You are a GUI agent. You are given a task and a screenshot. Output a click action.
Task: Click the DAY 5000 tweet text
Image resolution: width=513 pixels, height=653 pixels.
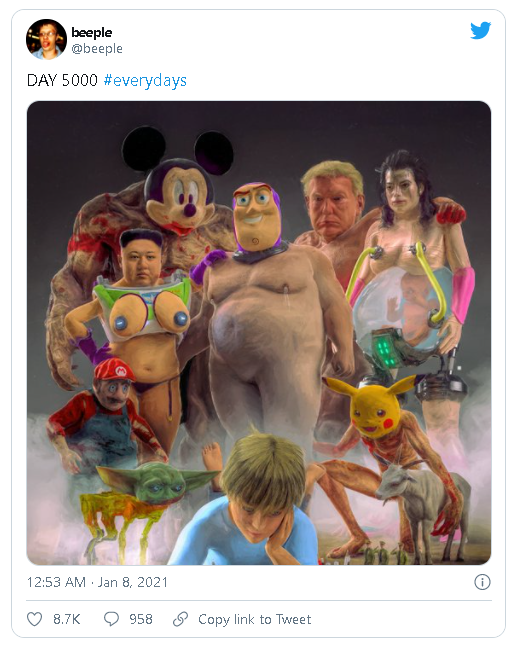click(x=62, y=80)
